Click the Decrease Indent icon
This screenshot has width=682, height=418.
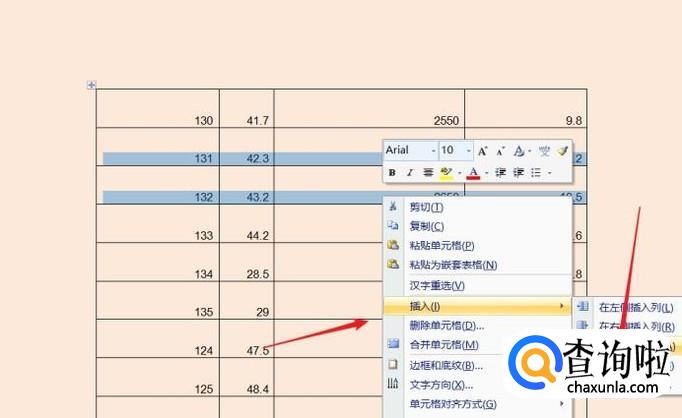(500, 173)
